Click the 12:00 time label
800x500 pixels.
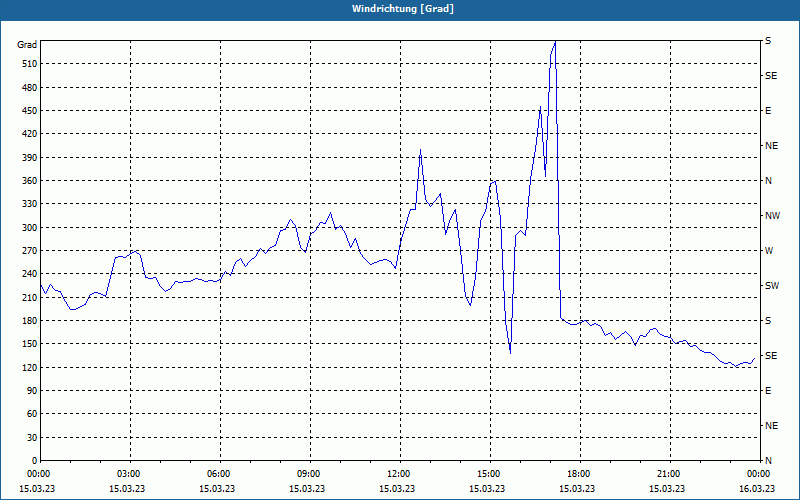400,474
